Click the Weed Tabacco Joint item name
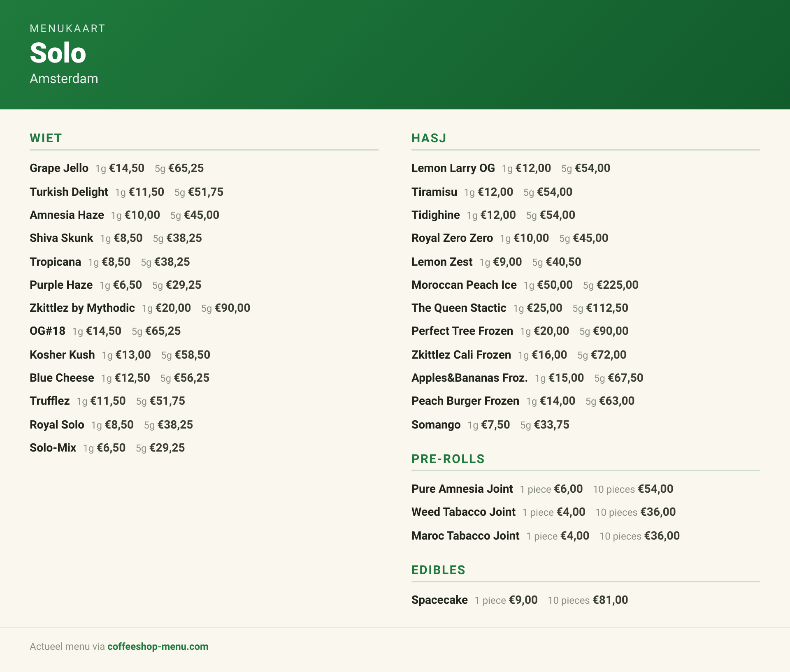 click(463, 512)
